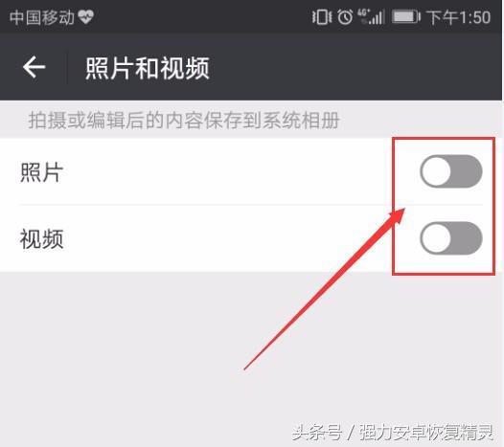
Task: Click the 拍摄或编辑后的内容保存到系统相册 description
Action: click(x=184, y=121)
